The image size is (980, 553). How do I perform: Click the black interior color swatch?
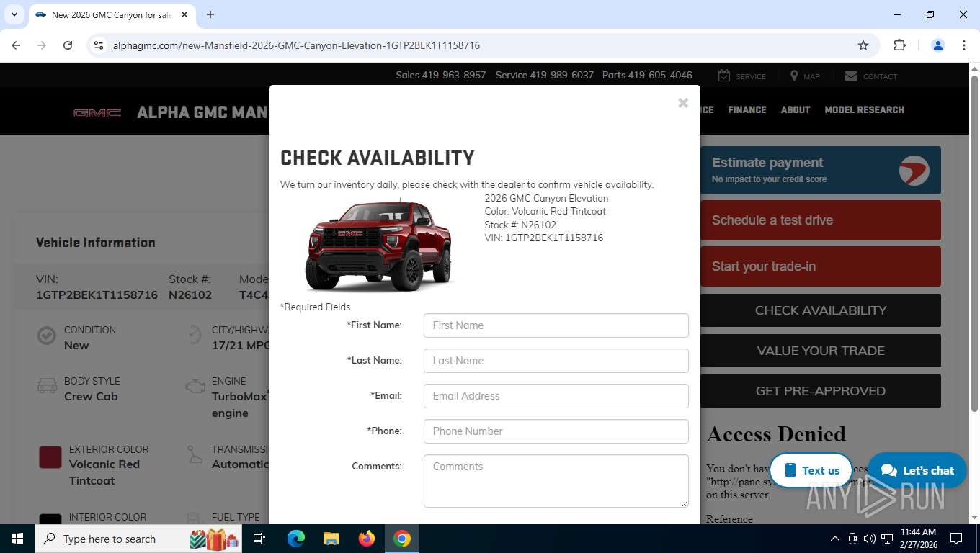pyautogui.click(x=50, y=518)
